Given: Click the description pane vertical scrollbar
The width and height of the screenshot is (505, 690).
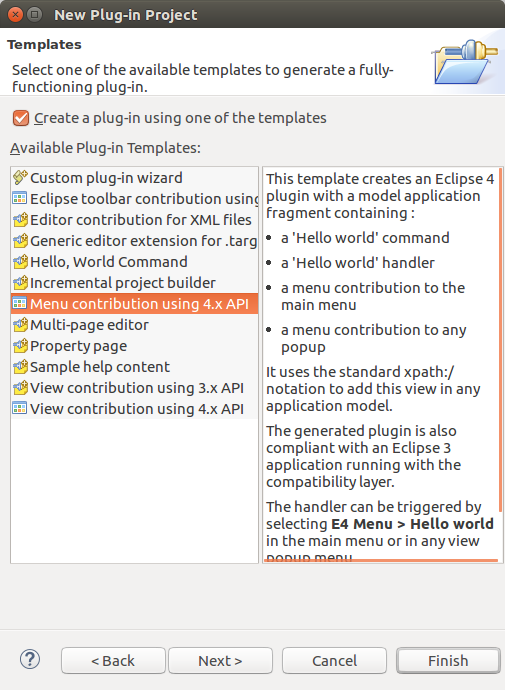Looking at the screenshot, I should click(500, 339).
